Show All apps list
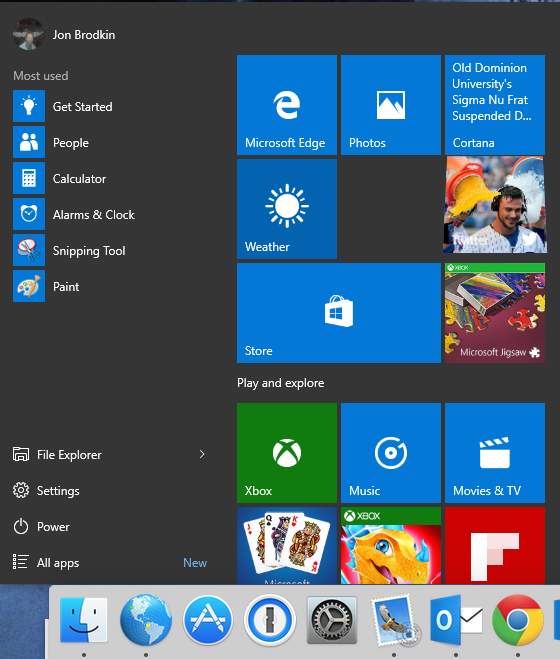 (x=46, y=562)
